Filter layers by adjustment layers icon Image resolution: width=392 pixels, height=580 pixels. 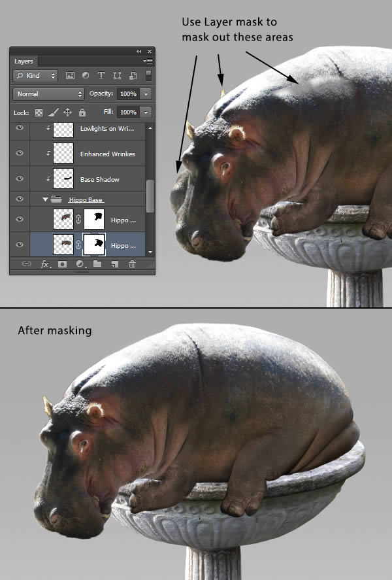86,75
